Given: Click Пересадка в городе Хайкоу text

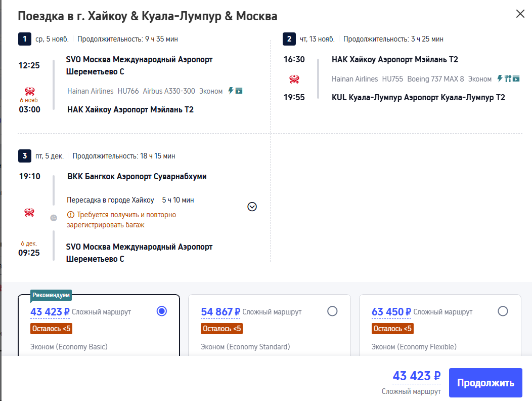Looking at the screenshot, I should tap(110, 200).
